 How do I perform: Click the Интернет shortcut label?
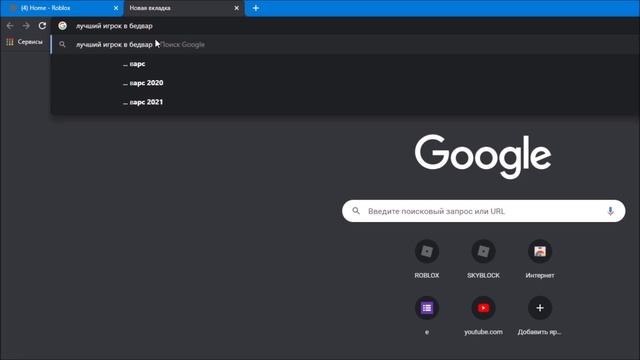(540, 276)
